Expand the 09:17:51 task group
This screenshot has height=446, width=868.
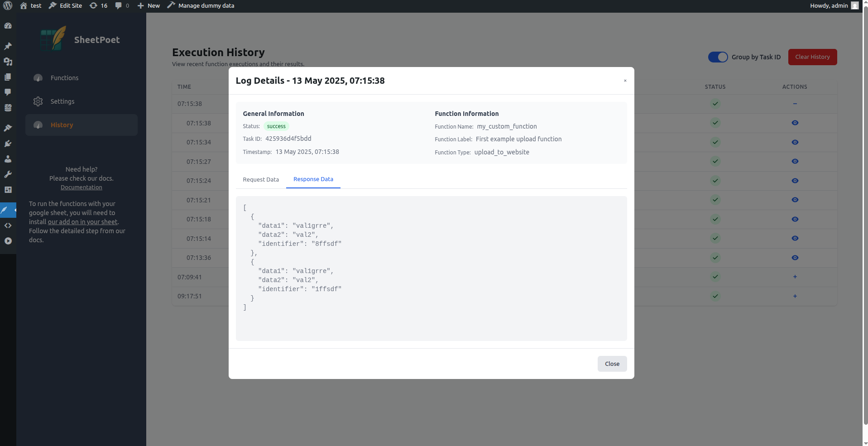pyautogui.click(x=795, y=296)
